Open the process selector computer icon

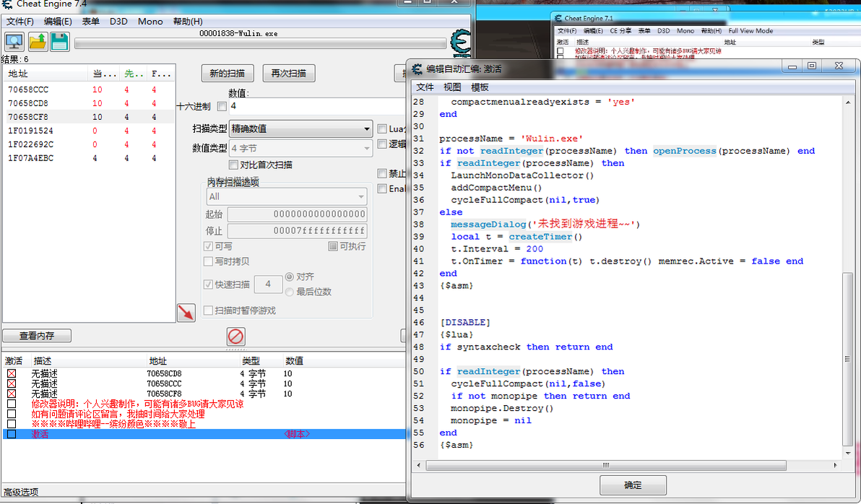pos(14,42)
